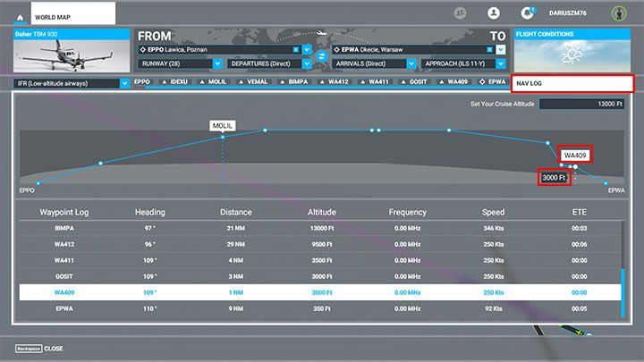Open the NAV LOG tab
Screen dimensions: 644x362
572,84
